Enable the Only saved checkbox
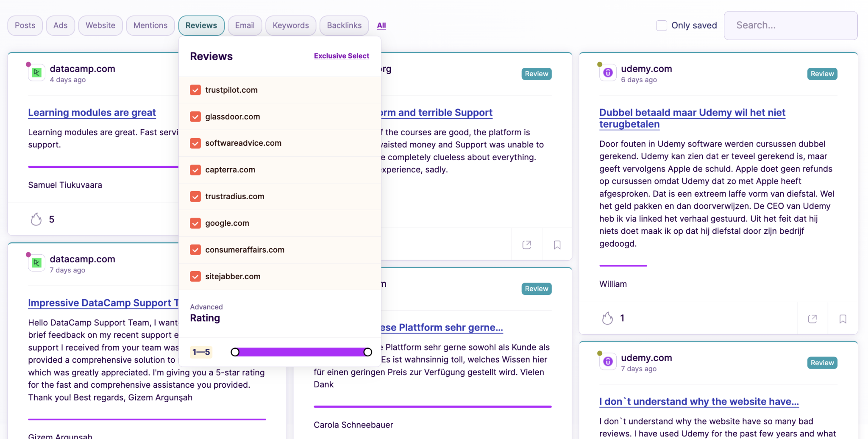868x439 pixels. click(x=661, y=25)
